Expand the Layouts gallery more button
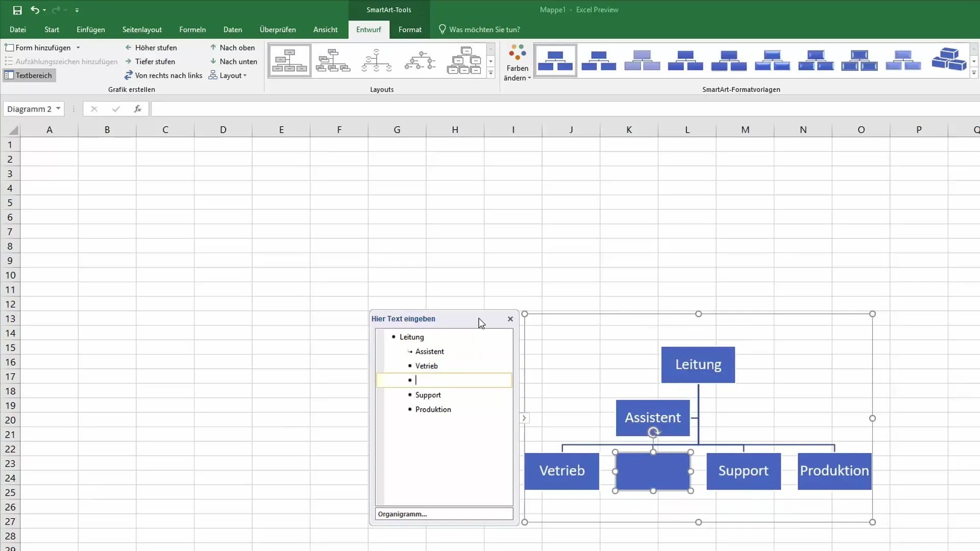The height and width of the screenshot is (551, 980). pos(491,73)
